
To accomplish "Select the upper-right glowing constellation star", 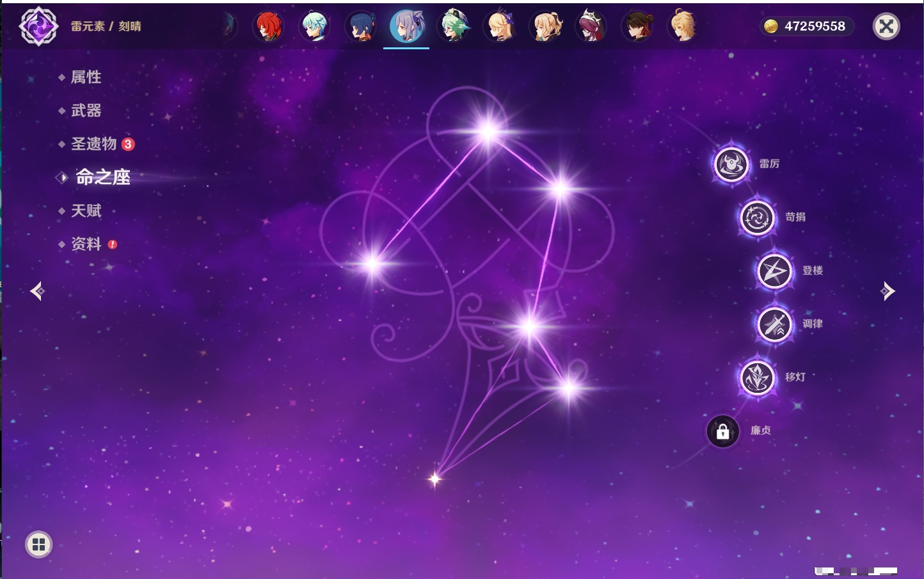I will 561,188.
